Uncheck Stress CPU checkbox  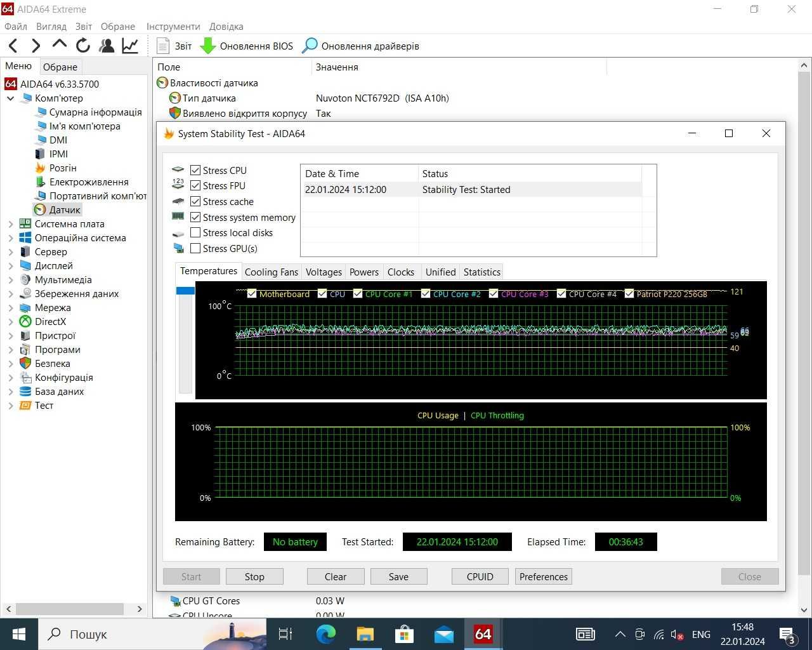(195, 170)
